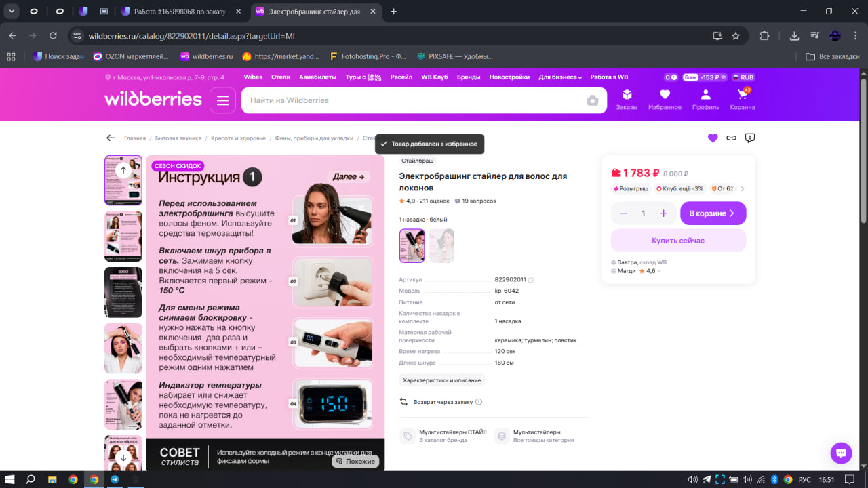The height and width of the screenshot is (488, 868).
Task: Open Ресейл in the top navigation
Action: pyautogui.click(x=401, y=77)
